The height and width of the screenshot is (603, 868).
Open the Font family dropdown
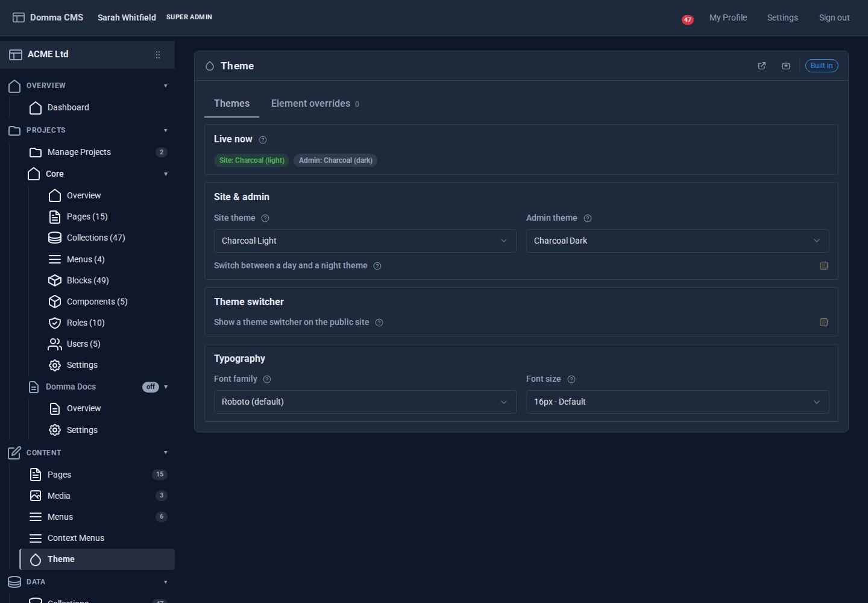(365, 402)
